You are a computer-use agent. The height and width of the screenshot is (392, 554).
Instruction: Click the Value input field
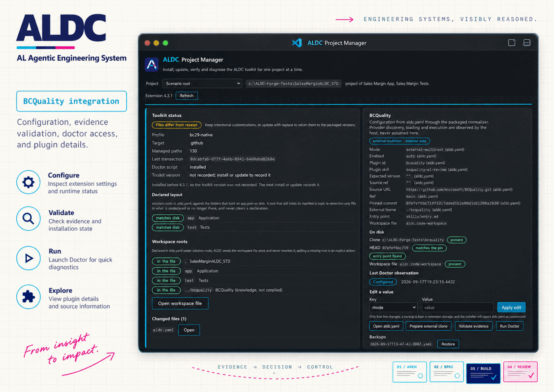pyautogui.click(x=457, y=308)
